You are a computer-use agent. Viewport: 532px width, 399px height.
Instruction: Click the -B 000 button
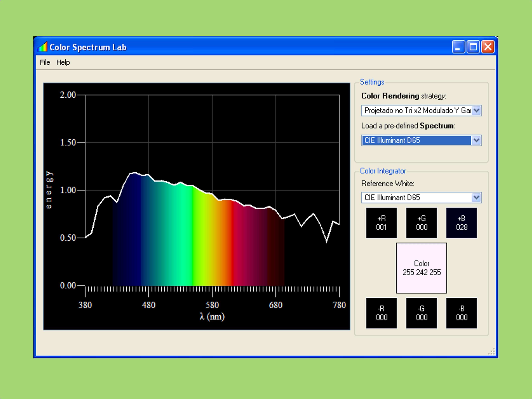pyautogui.click(x=461, y=313)
